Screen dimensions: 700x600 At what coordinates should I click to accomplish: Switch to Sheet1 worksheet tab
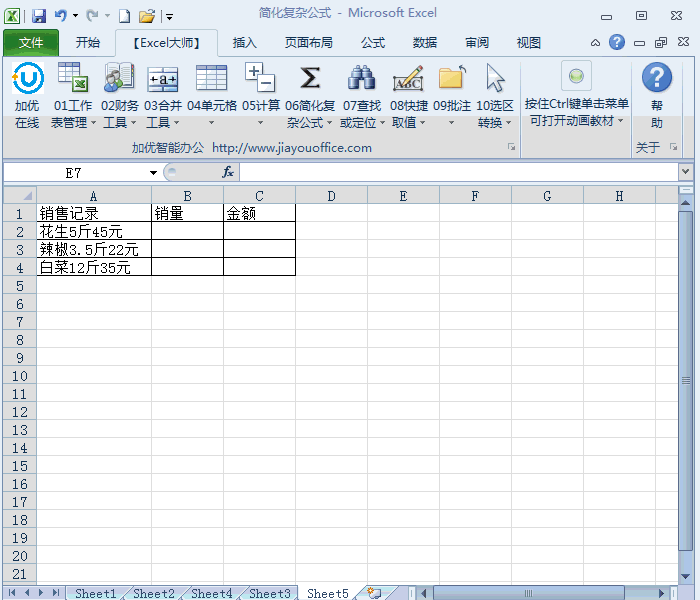96,593
